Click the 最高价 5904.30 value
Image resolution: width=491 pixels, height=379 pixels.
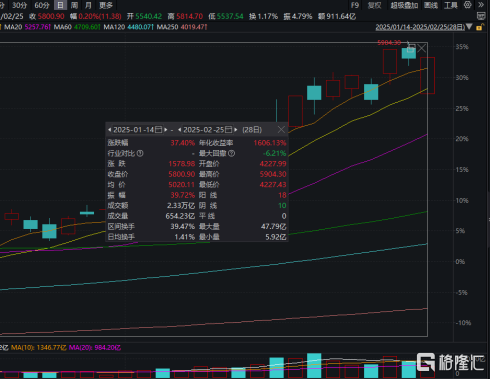coord(273,174)
